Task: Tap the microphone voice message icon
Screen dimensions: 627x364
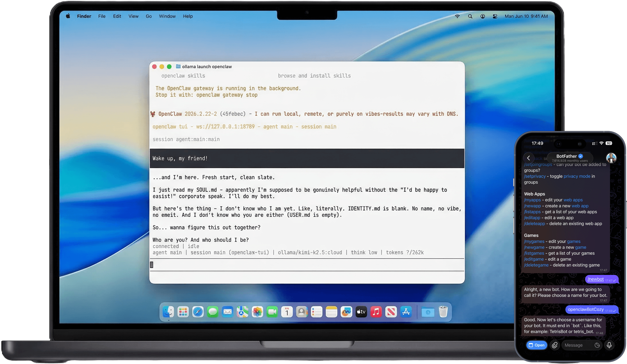Action: (609, 345)
